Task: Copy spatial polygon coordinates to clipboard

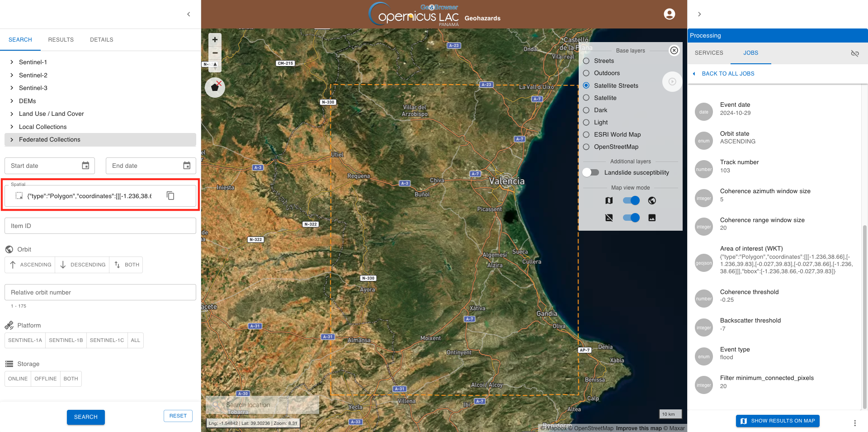Action: click(x=170, y=195)
